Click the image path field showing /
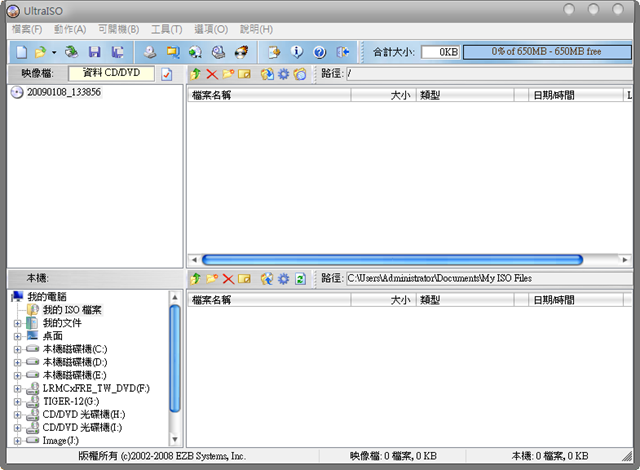 (489, 74)
